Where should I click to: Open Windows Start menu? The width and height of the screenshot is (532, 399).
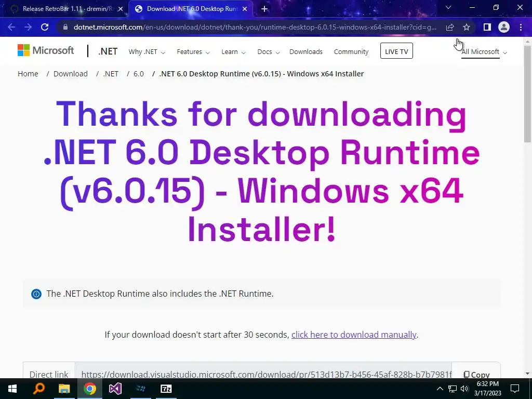[x=12, y=389]
